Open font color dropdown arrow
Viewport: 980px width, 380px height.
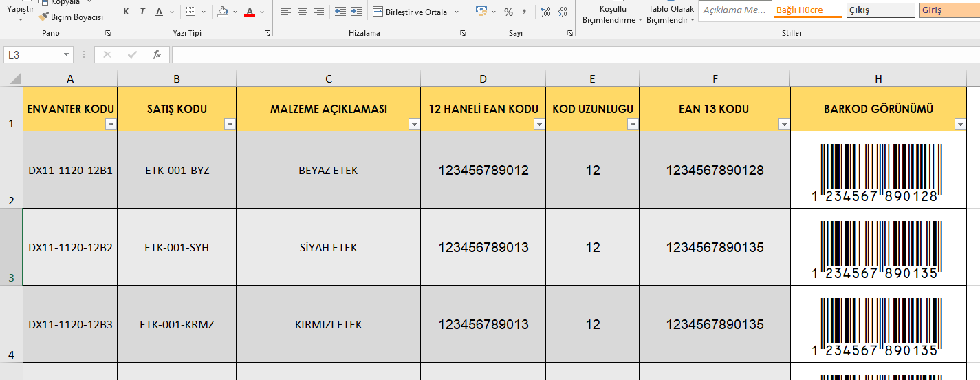[262, 12]
